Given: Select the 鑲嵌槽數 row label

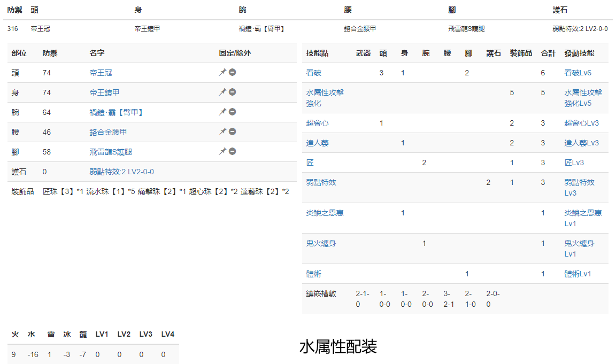Looking at the screenshot, I should point(321,294).
